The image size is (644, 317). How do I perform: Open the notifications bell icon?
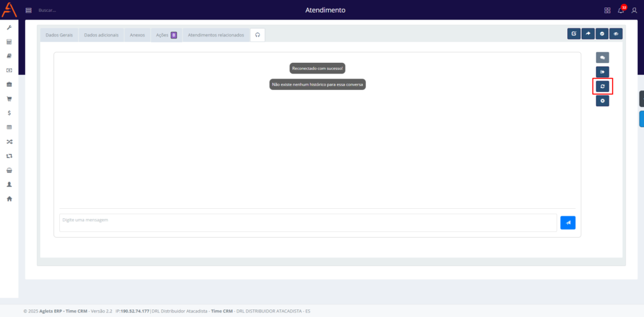click(x=621, y=10)
